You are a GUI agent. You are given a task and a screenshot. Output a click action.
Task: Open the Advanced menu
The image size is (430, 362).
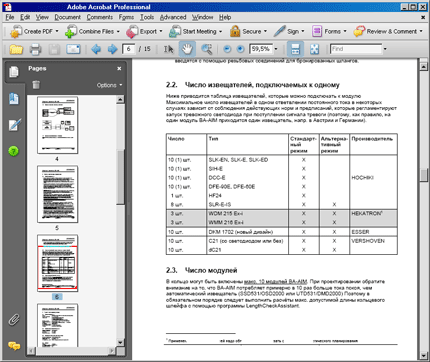tap(173, 17)
